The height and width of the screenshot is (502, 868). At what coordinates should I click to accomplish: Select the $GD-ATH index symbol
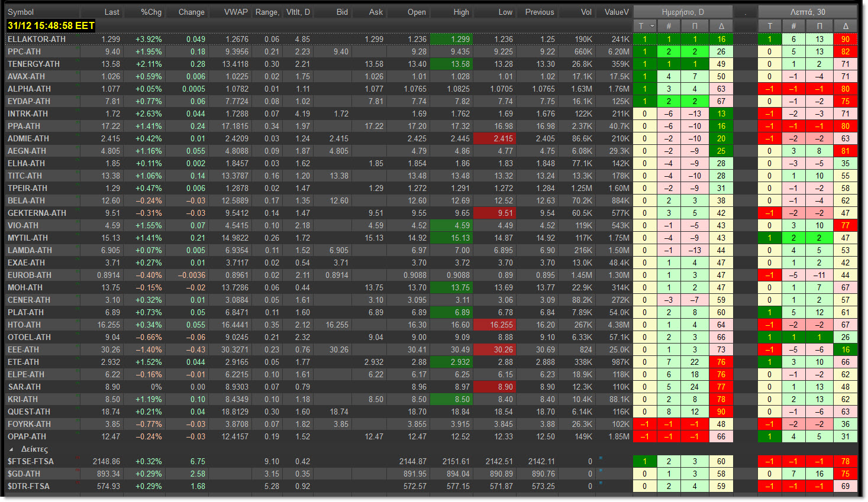pyautogui.click(x=24, y=474)
